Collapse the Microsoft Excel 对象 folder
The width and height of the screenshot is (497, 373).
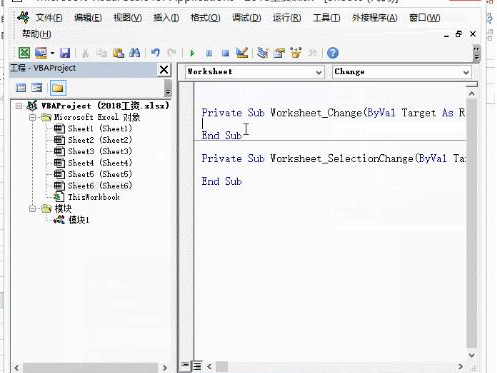point(33,117)
